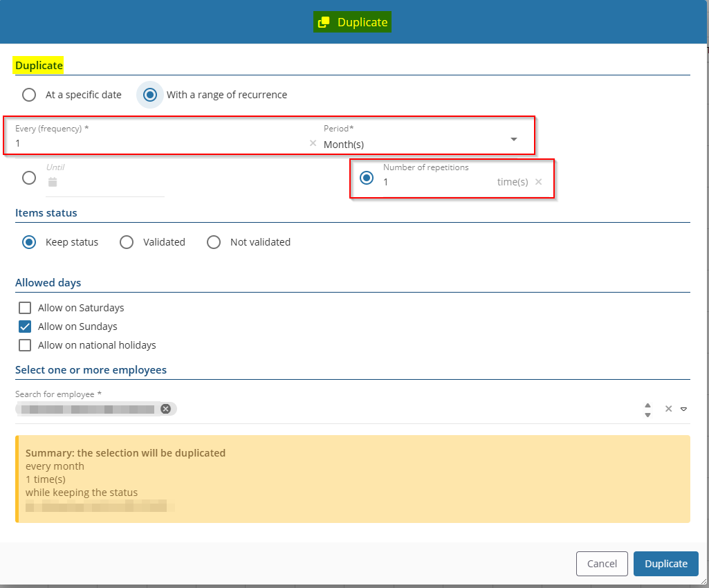This screenshot has height=588, width=709.
Task: Select the 'At a specific date' option
Action: 29,95
